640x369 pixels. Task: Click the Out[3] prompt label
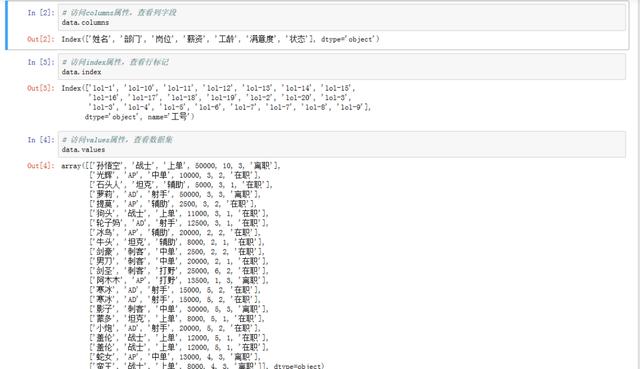(41, 88)
